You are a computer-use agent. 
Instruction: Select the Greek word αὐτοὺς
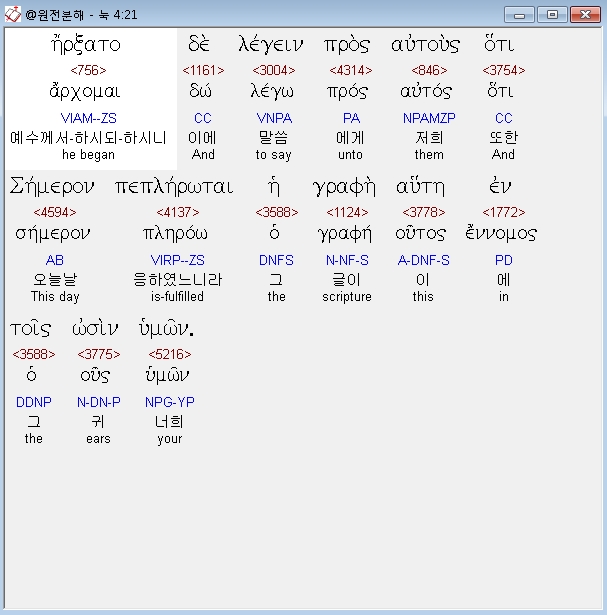pyautogui.click(x=425, y=44)
